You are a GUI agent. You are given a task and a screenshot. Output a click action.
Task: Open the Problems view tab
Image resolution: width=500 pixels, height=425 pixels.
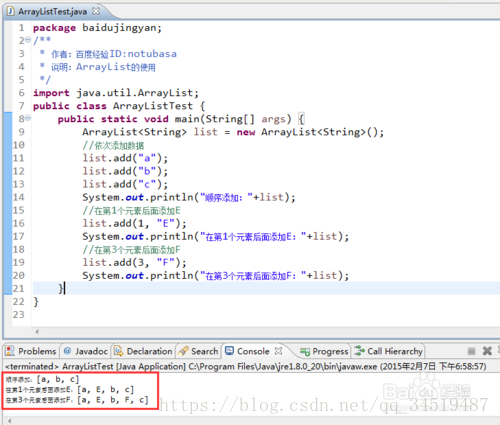coord(31,351)
